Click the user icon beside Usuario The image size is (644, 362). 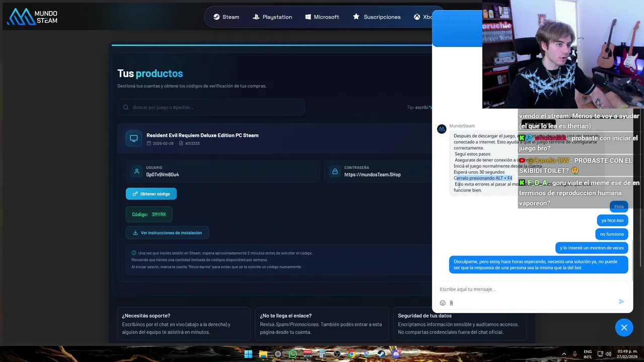tap(136, 171)
